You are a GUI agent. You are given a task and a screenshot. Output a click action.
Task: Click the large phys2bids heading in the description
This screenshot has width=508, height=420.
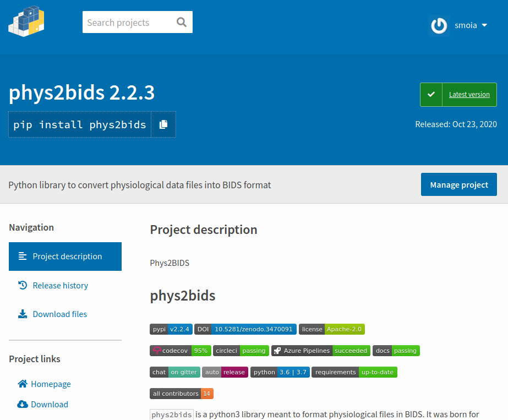point(183,296)
